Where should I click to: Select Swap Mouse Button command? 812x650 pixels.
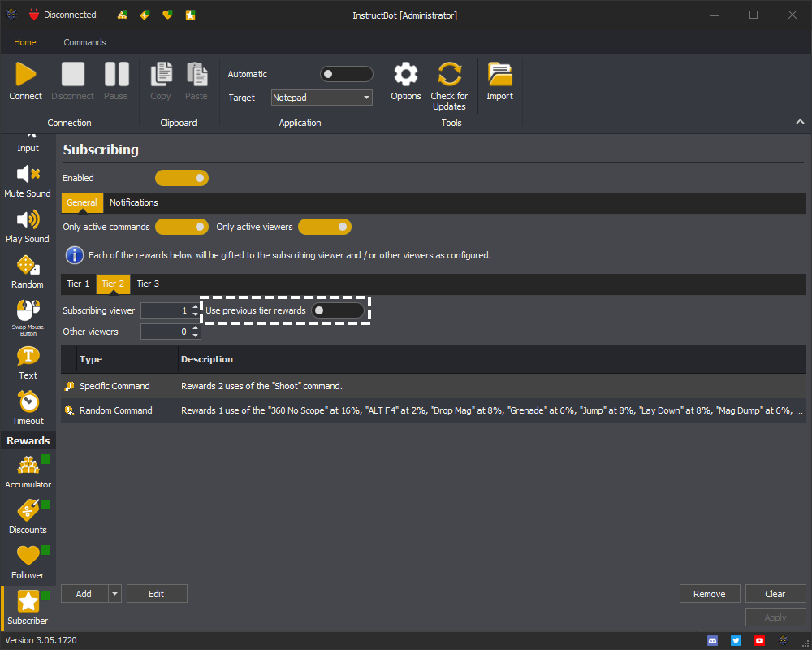coord(28,317)
